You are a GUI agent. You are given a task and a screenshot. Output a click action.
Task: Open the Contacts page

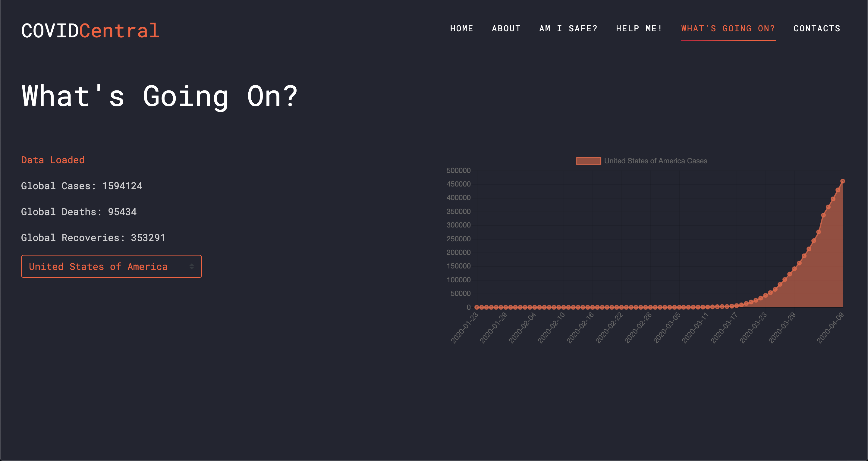[x=817, y=29]
